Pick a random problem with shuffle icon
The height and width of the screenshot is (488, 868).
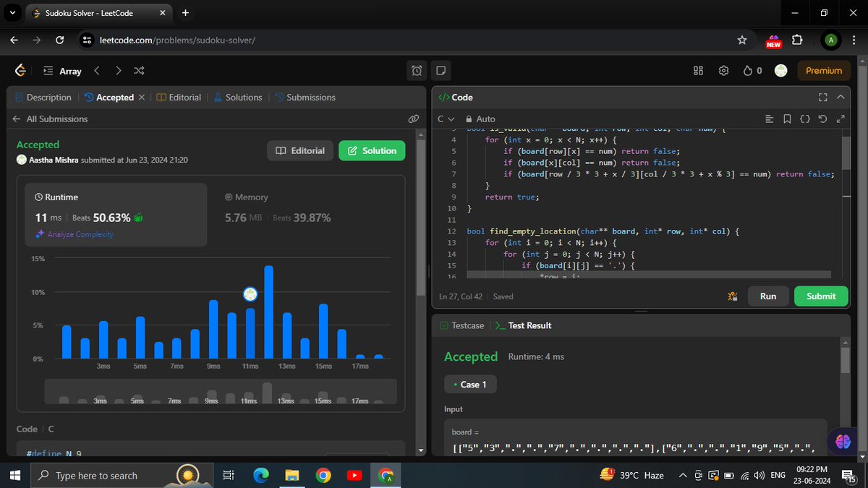pyautogui.click(x=140, y=71)
